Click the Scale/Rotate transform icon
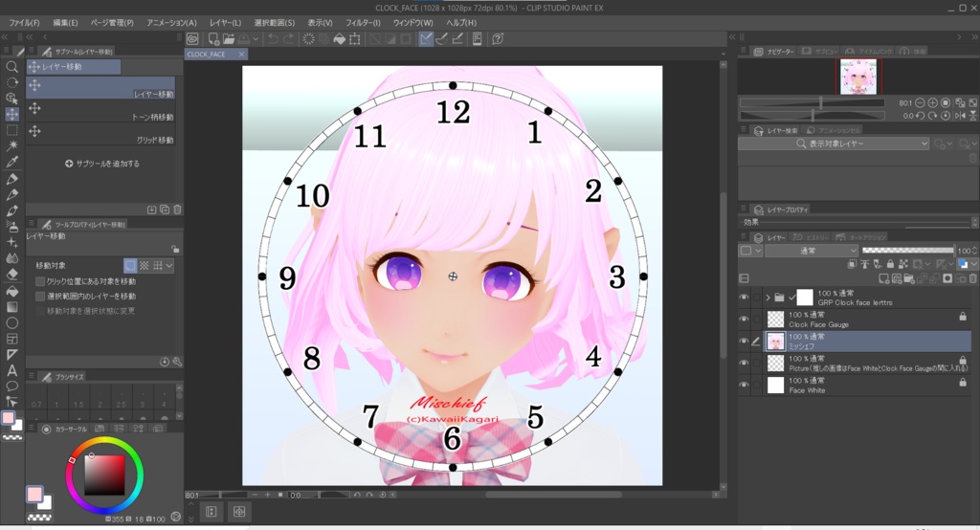980x530 pixels. click(355, 39)
